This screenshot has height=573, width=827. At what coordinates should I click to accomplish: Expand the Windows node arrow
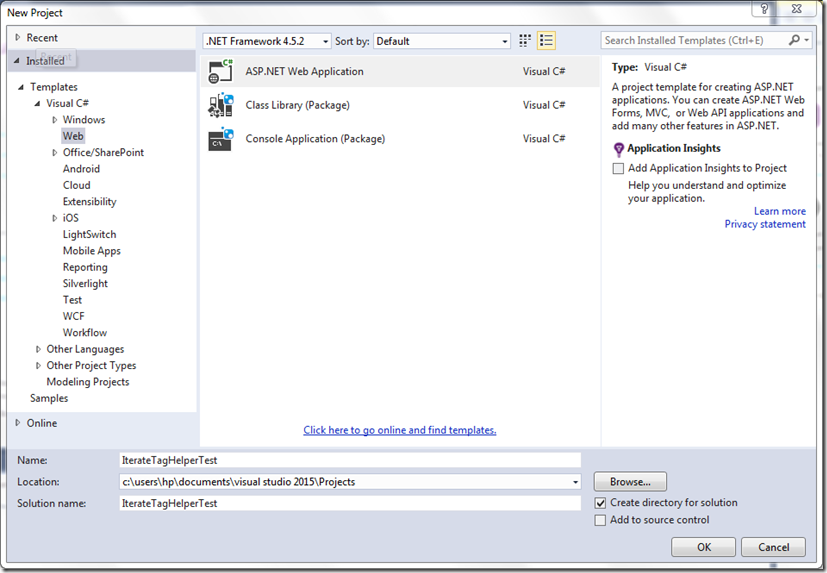54,120
